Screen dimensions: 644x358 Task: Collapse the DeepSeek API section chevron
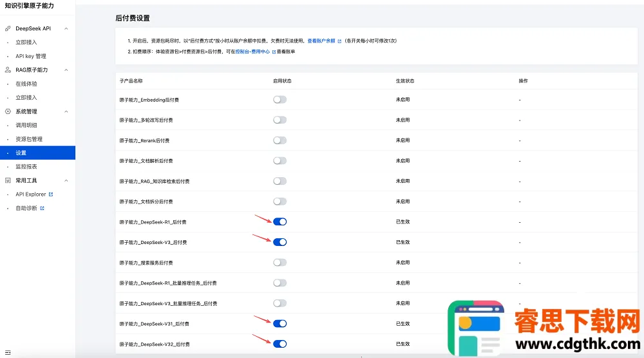pos(66,28)
